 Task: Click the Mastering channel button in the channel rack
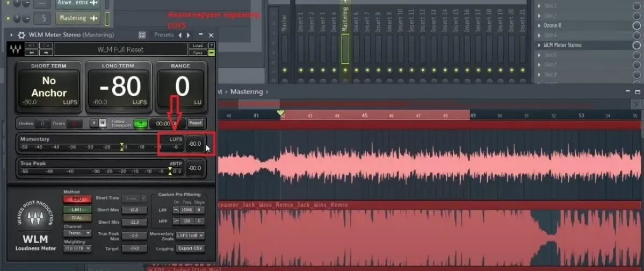pyautogui.click(x=78, y=18)
